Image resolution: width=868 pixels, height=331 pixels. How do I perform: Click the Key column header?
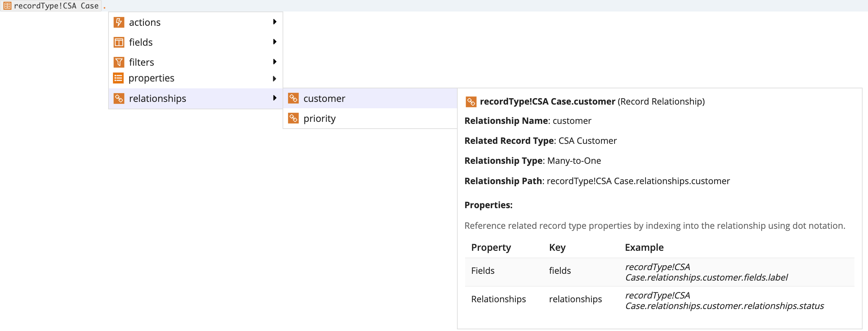click(557, 248)
